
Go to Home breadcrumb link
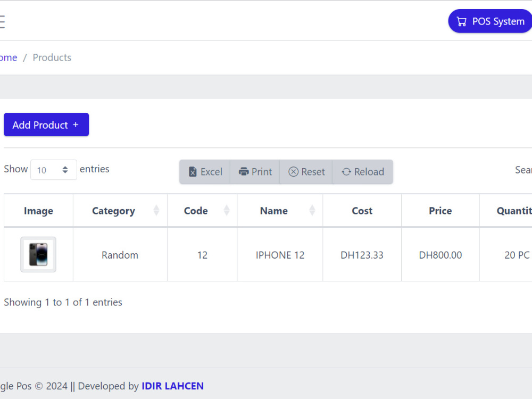coord(8,57)
